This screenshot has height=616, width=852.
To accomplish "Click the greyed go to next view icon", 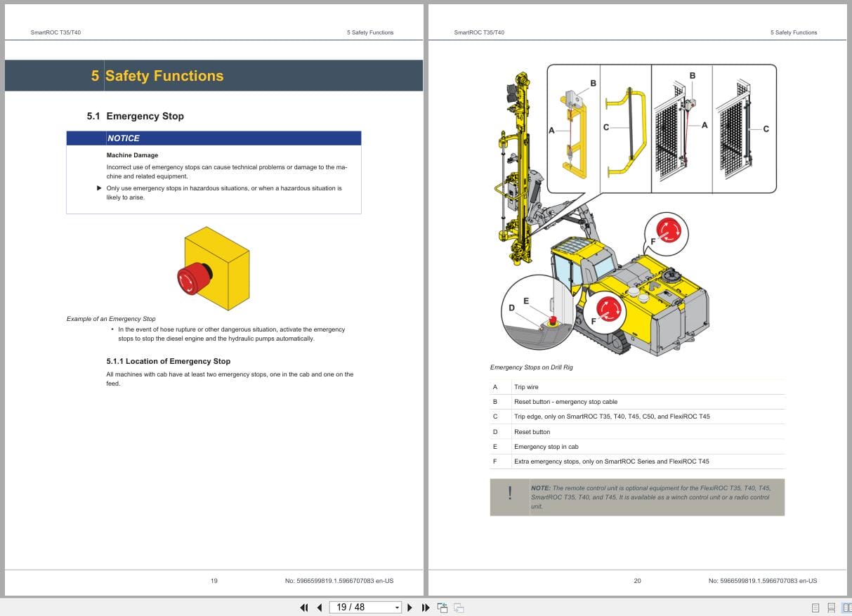I will point(459,608).
